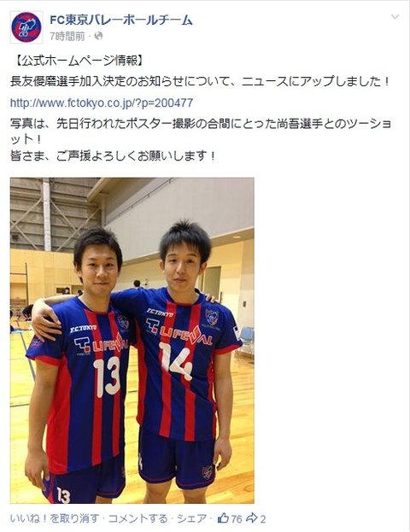Click the globe public audience icon
This screenshot has height=532, width=410.
[98, 36]
